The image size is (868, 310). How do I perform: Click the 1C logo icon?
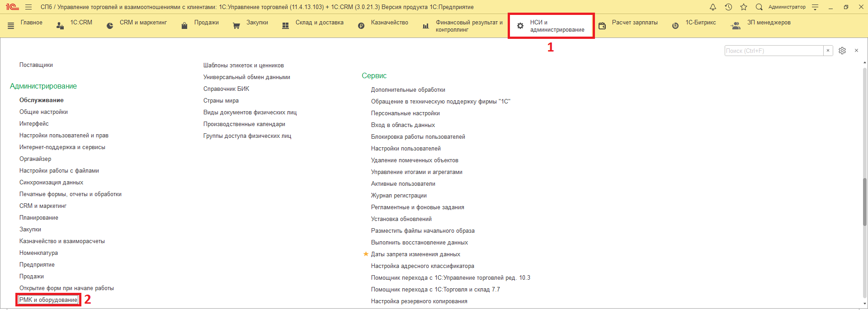click(12, 7)
